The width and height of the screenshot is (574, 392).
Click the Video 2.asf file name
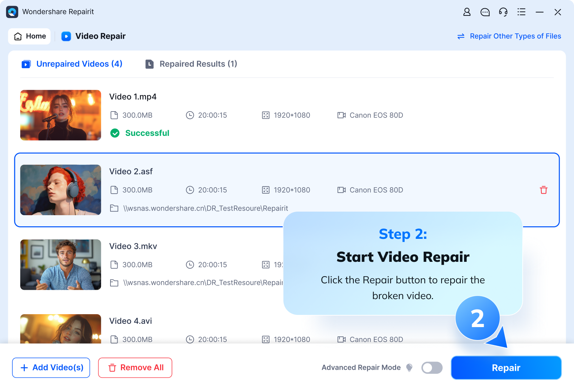tap(131, 171)
